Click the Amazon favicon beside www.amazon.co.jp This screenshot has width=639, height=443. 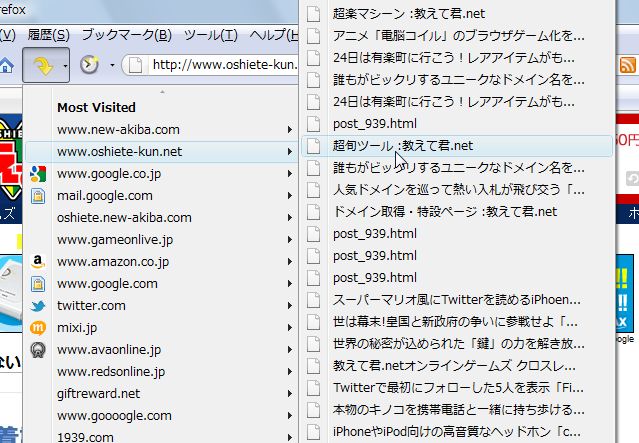(38, 262)
